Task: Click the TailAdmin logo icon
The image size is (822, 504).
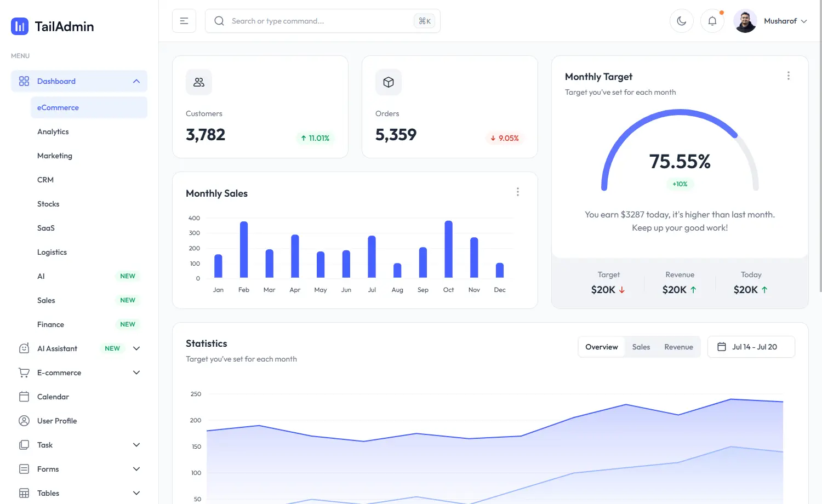Action: coord(20,26)
